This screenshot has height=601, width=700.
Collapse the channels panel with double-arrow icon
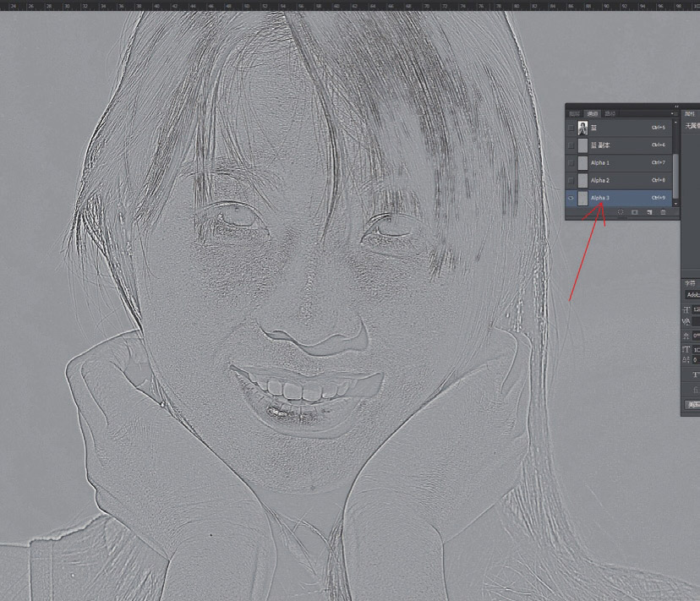(x=675, y=107)
